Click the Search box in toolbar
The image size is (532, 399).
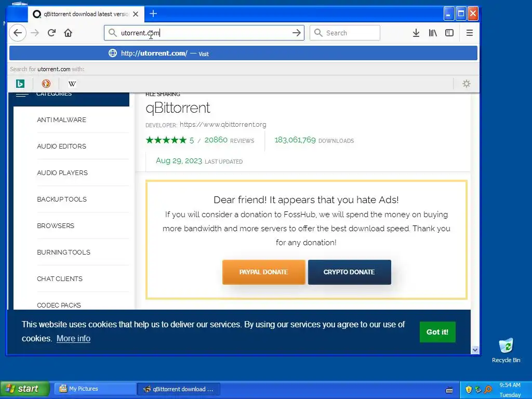(x=345, y=33)
